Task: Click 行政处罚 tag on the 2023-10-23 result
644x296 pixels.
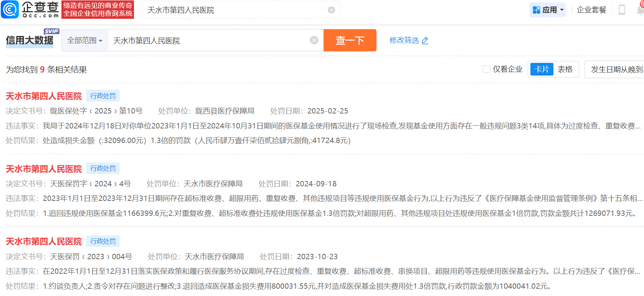Action: 103,241
